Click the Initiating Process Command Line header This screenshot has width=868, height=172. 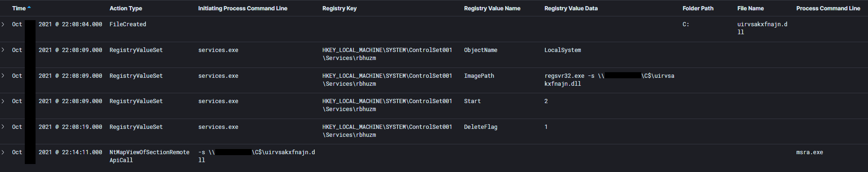243,8
